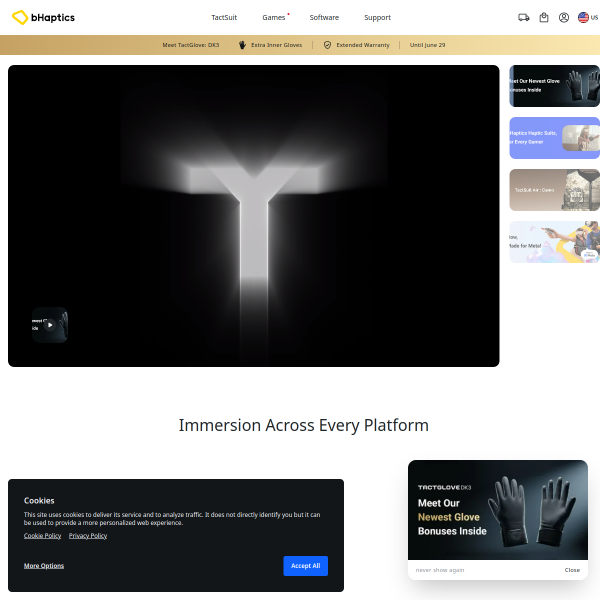
Task: Click the Extended Warranty shield icon
Action: pyautogui.click(x=327, y=45)
